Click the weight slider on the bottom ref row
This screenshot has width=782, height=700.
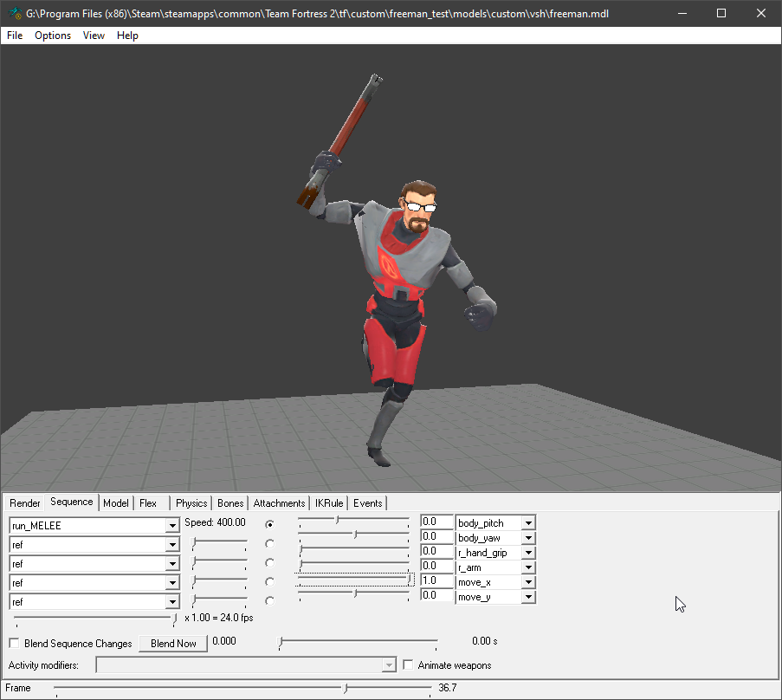click(219, 600)
